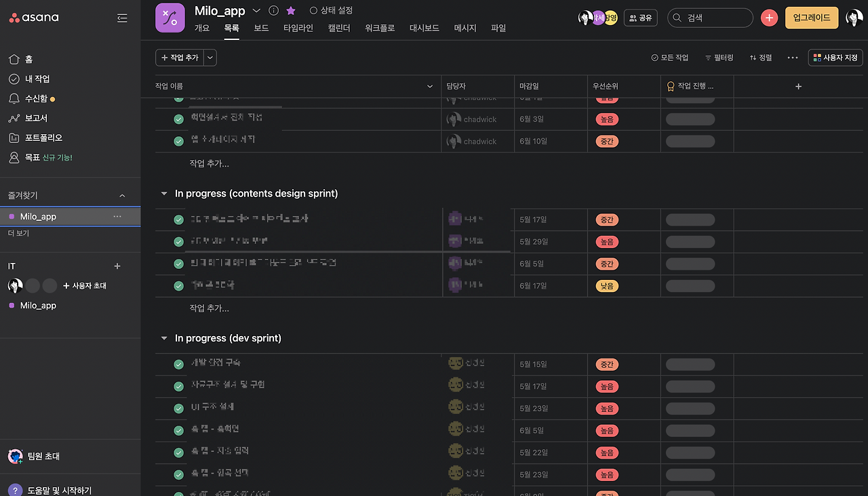Click the task progress bar in the top row
This screenshot has width=868, height=496.
tap(690, 97)
